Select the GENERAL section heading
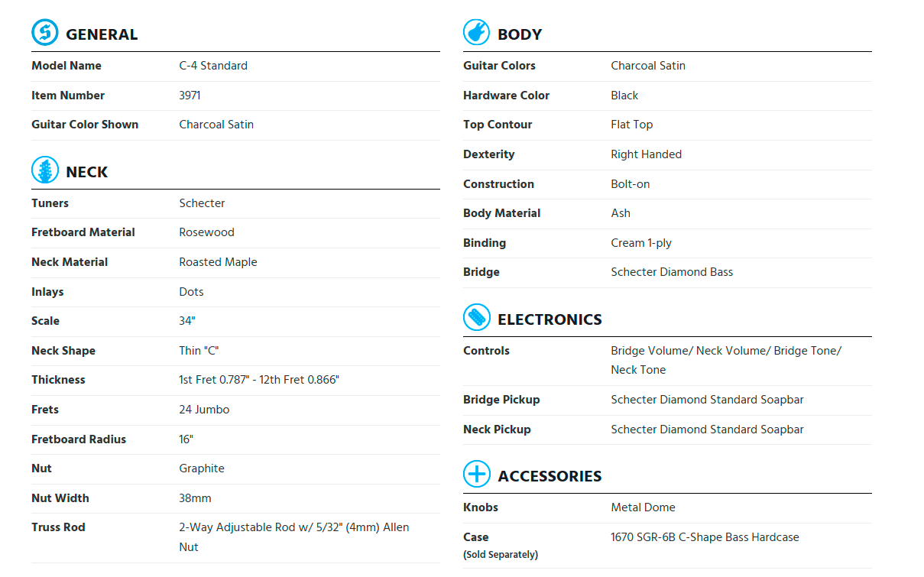This screenshot has height=577, width=924. [102, 34]
